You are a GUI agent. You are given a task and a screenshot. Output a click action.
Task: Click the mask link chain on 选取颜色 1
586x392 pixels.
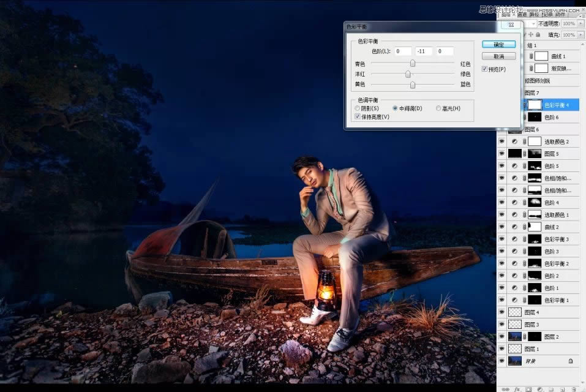tap(524, 215)
